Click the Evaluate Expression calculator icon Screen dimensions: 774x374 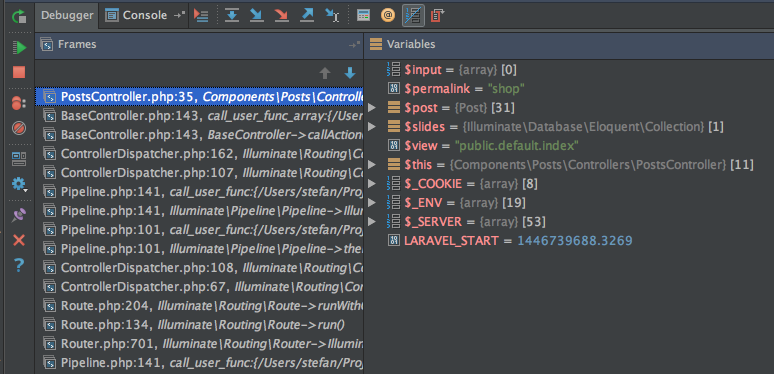pos(363,16)
